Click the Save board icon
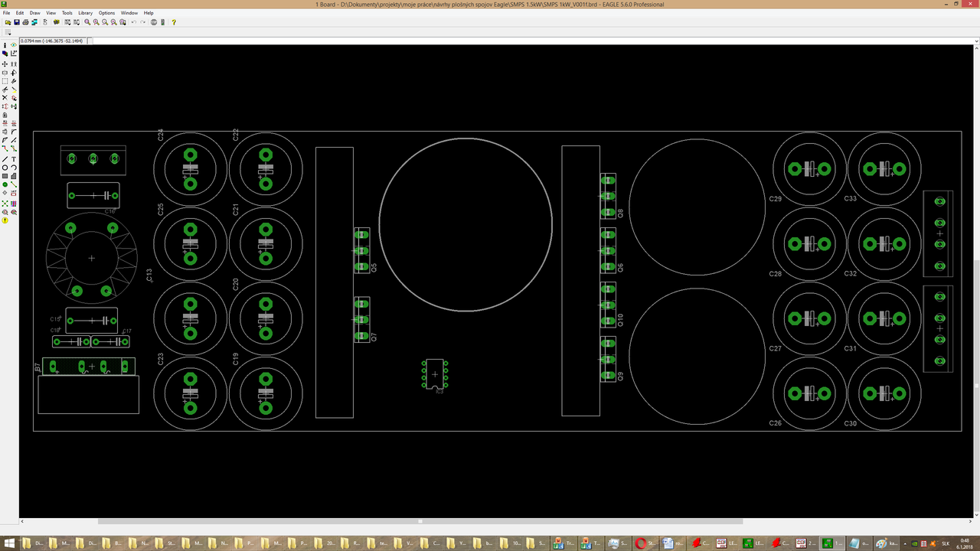980x551 pixels. [17, 22]
